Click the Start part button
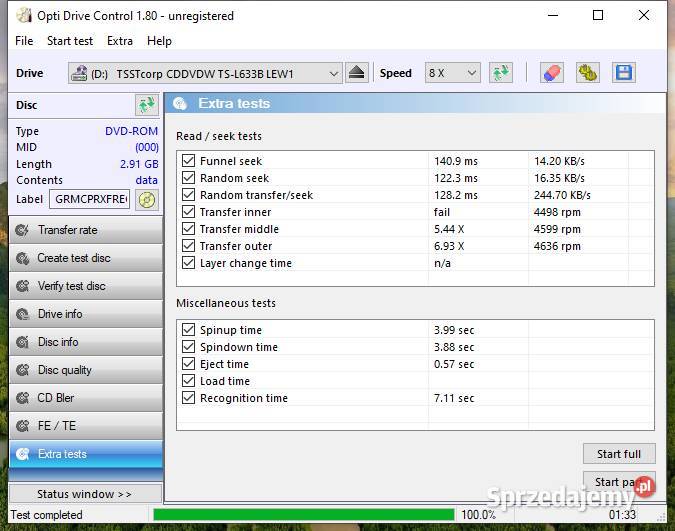 [x=619, y=482]
